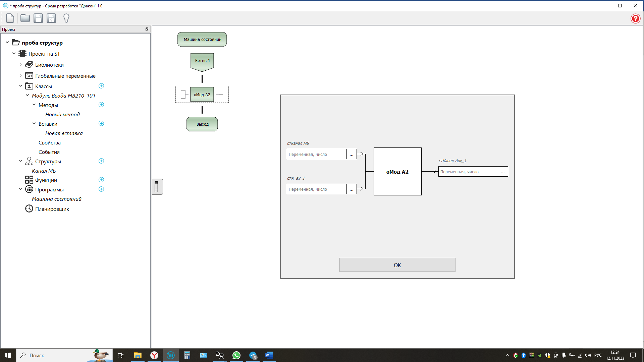Viewport: 644px width, 362px height.
Task: Expand the Библиотеки tree node
Action: (x=20, y=65)
